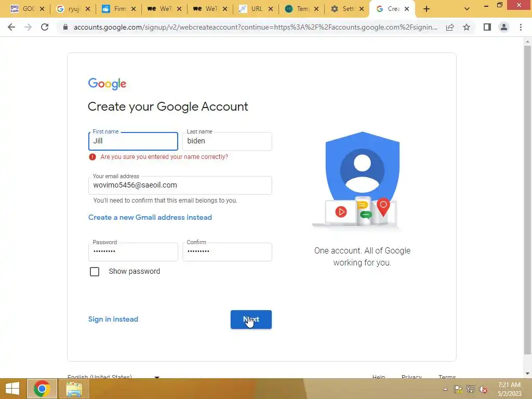Open the language dropdown at page bottom
Image resolution: width=532 pixels, height=399 pixels.
tap(114, 377)
